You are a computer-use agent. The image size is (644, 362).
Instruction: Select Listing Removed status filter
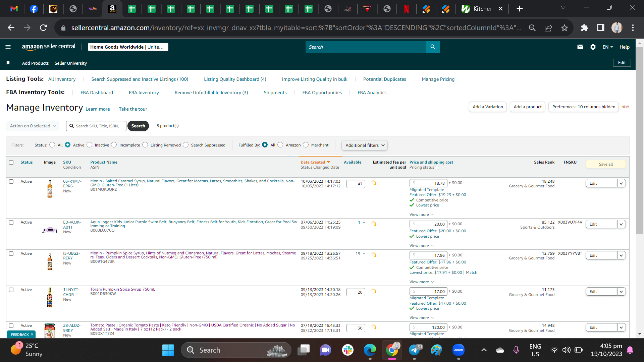tap(145, 145)
